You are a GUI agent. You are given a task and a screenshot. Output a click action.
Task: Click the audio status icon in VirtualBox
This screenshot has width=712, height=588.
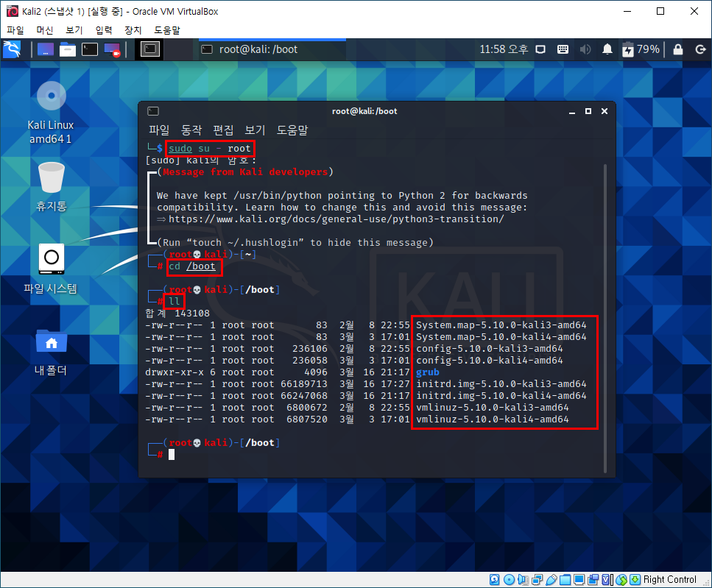click(523, 580)
